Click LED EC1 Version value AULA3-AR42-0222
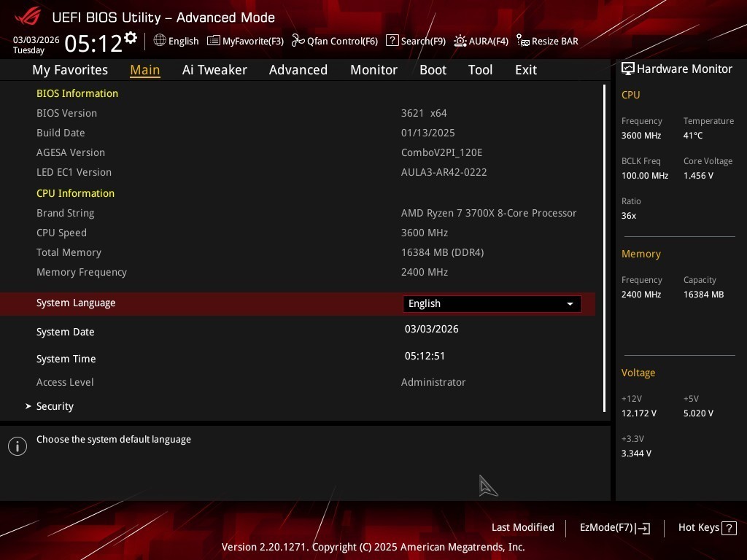Viewport: 747px width, 560px height. pos(444,172)
